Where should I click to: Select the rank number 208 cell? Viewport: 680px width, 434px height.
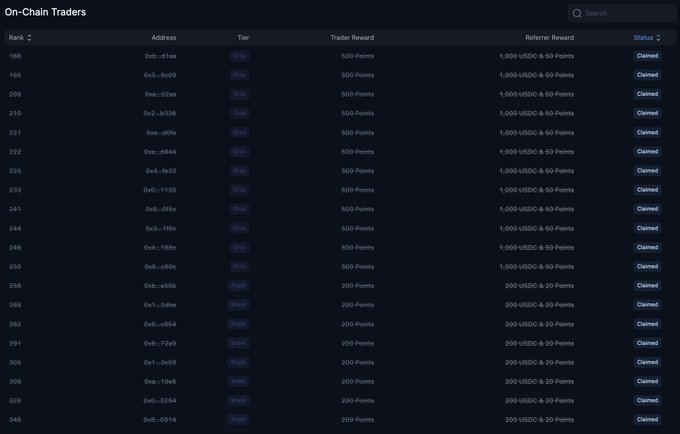click(x=15, y=94)
